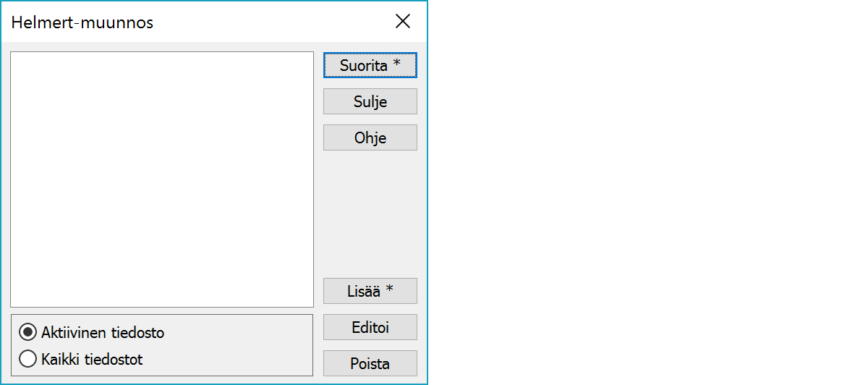Click the bottom edge area of the list box

[162, 304]
